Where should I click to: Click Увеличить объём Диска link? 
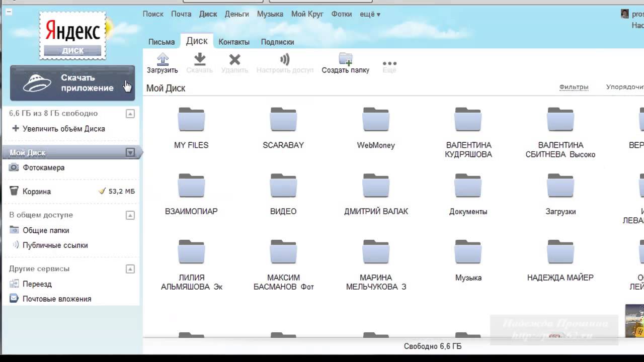pos(64,129)
